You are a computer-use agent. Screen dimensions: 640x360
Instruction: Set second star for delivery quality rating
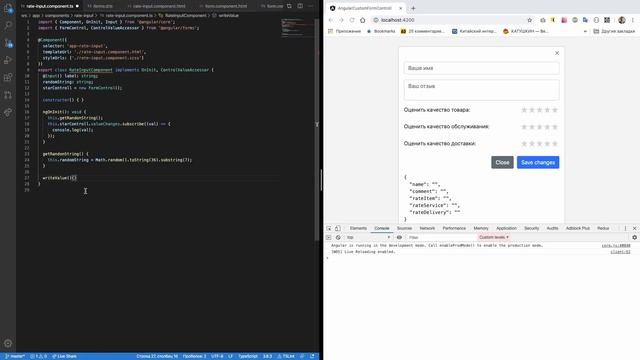532,144
